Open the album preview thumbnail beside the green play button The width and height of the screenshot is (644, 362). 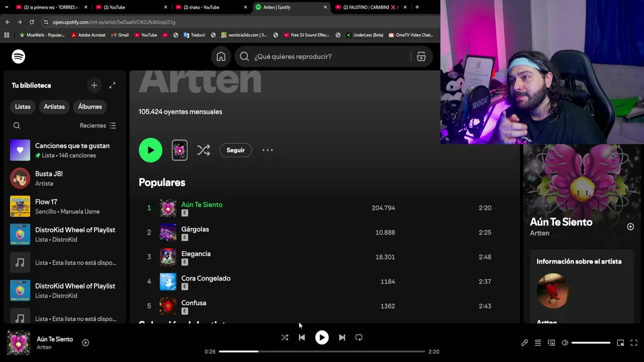(x=180, y=150)
